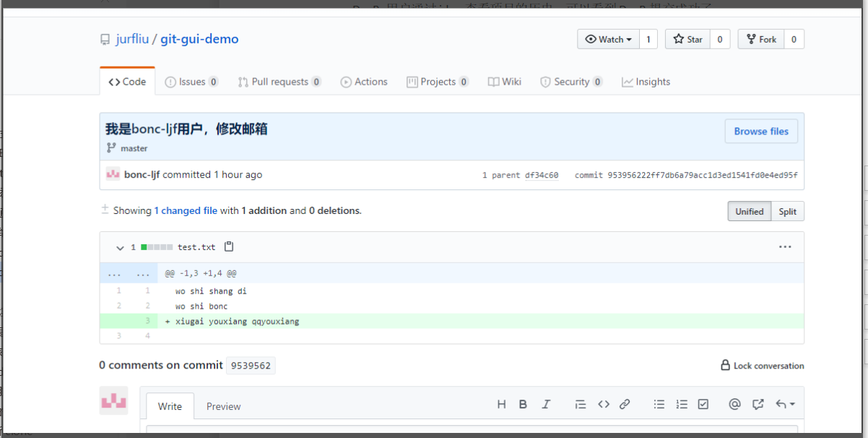
Task: Switch to the Preview tab
Action: (223, 406)
